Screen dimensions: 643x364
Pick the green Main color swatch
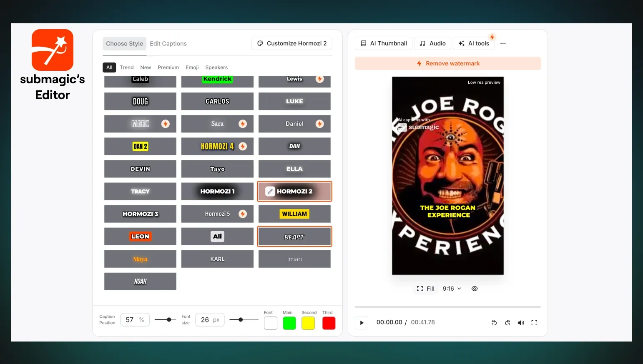click(289, 323)
